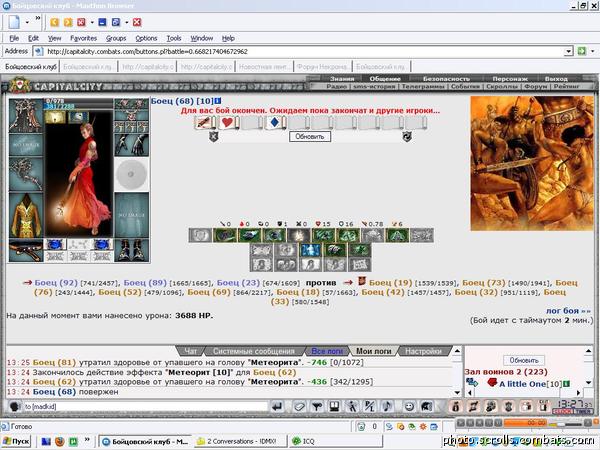Open the File menu
Screen dimensions: 600x450
14,38
